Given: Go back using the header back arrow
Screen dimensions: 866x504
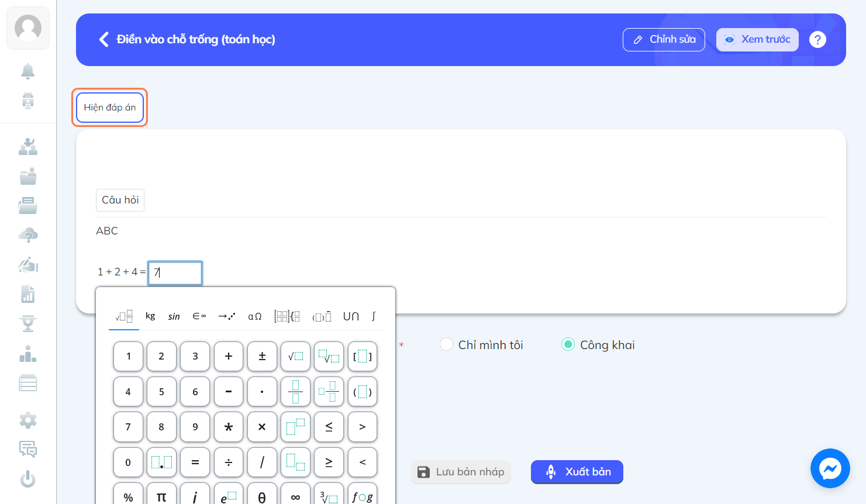Looking at the screenshot, I should 104,39.
